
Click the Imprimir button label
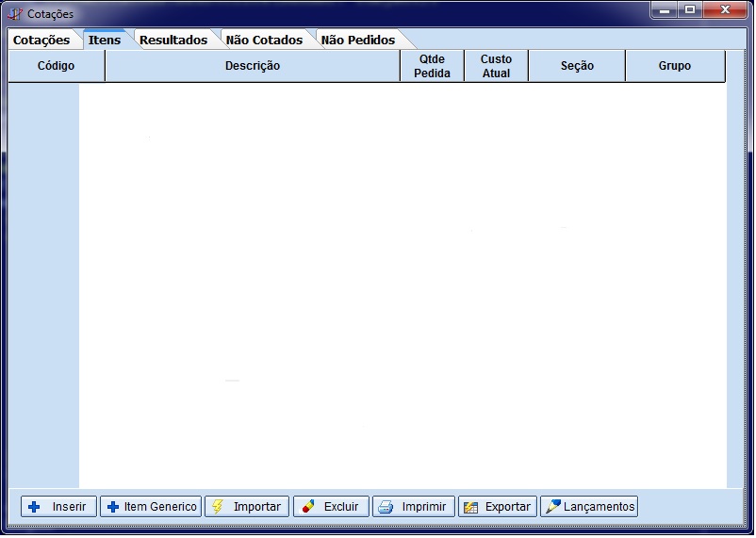(x=424, y=507)
